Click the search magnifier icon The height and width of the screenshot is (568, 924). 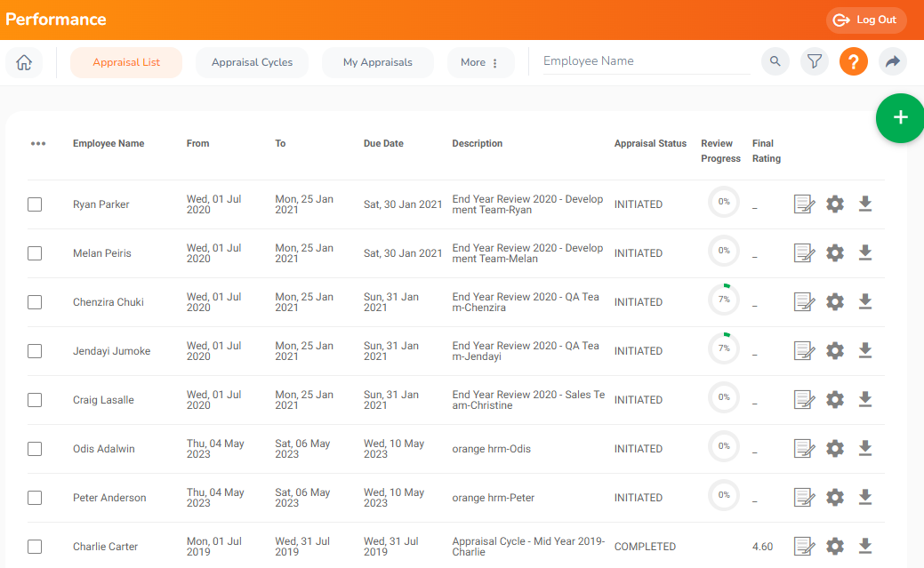pos(775,61)
